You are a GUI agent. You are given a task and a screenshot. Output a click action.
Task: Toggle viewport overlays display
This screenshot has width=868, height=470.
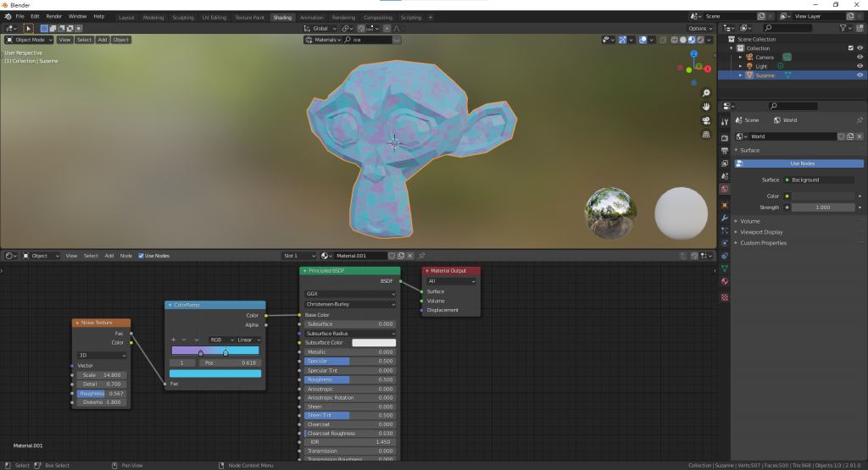click(643, 40)
